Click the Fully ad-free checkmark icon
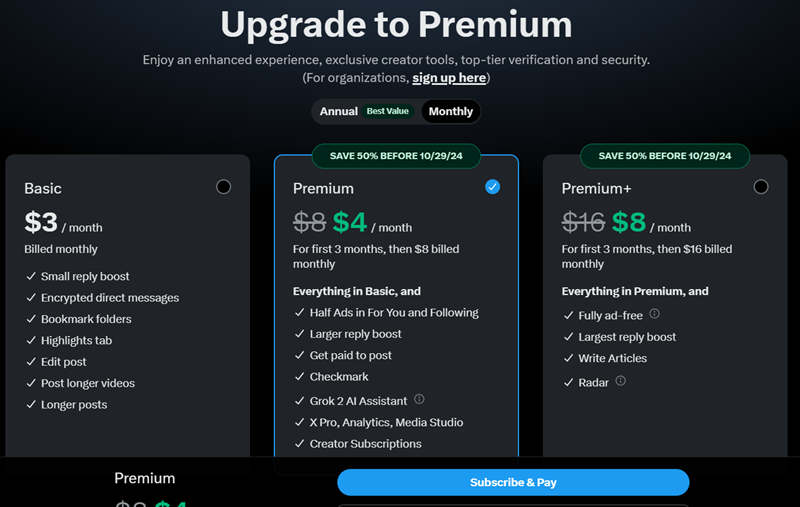The height and width of the screenshot is (507, 800). [x=567, y=315]
